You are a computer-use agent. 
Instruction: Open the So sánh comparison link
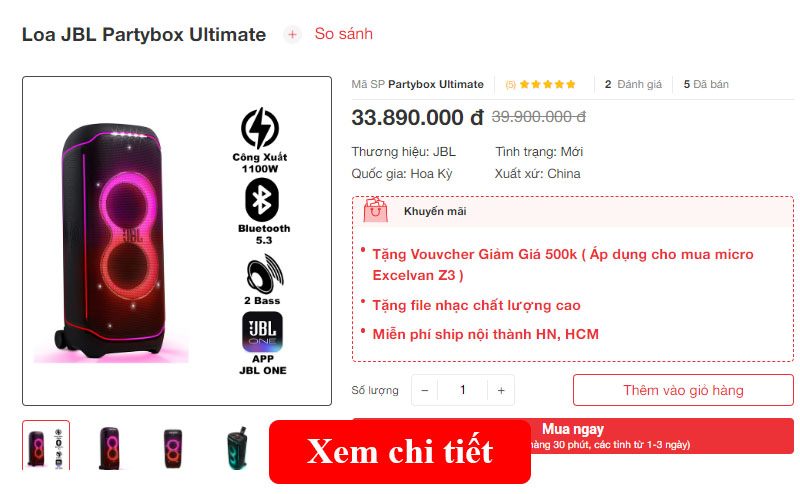(x=343, y=34)
